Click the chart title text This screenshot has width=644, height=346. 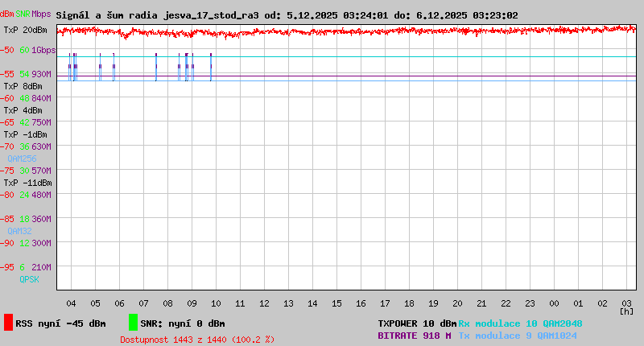tap(287, 15)
